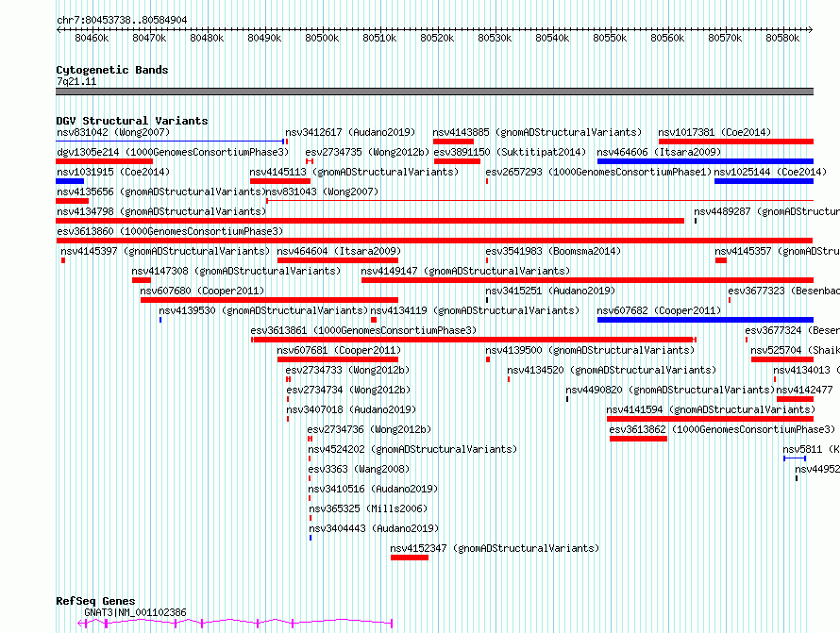Screen dimensions: 840x633
Task: Select nsv365325 (Mills2006) label
Action: tap(369, 508)
